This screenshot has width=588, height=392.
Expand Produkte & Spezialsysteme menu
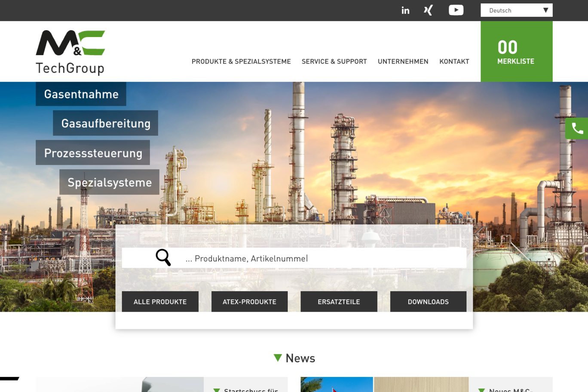pos(241,61)
